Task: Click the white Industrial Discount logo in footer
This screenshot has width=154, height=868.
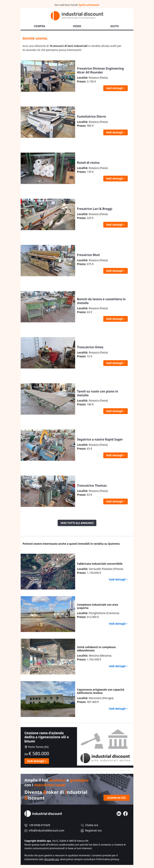Action: pyautogui.click(x=43, y=813)
